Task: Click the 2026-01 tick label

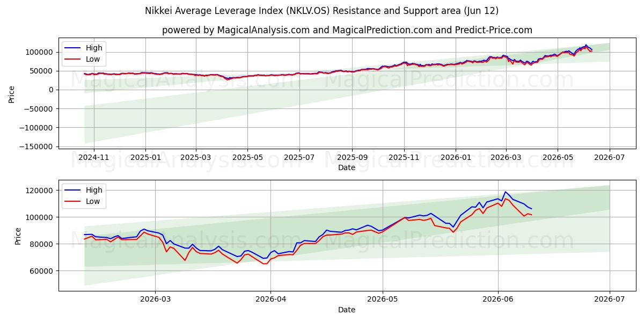Action: pos(456,157)
